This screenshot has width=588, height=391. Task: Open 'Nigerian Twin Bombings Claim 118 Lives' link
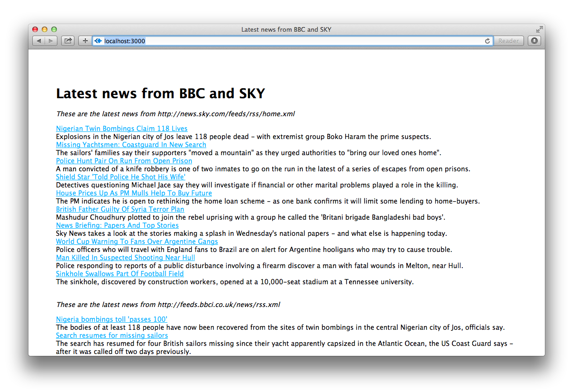click(122, 129)
